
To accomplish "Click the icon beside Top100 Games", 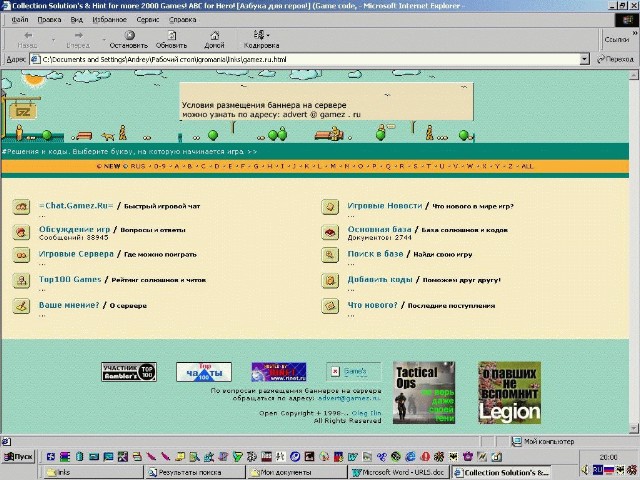I will [21, 281].
